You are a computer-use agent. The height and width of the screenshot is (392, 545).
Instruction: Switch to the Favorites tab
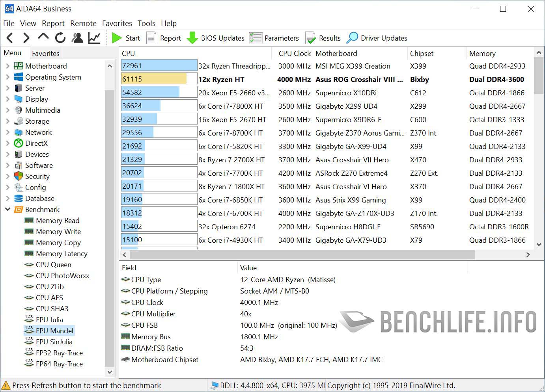pos(45,53)
